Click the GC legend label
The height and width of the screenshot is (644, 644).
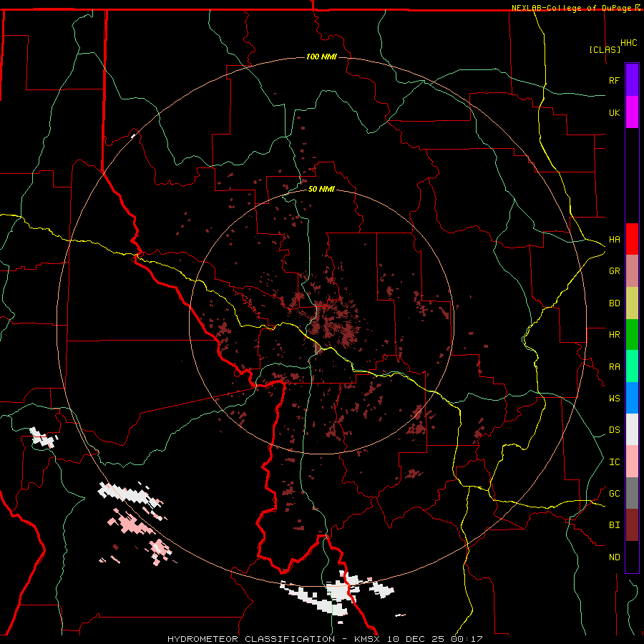pos(614,494)
